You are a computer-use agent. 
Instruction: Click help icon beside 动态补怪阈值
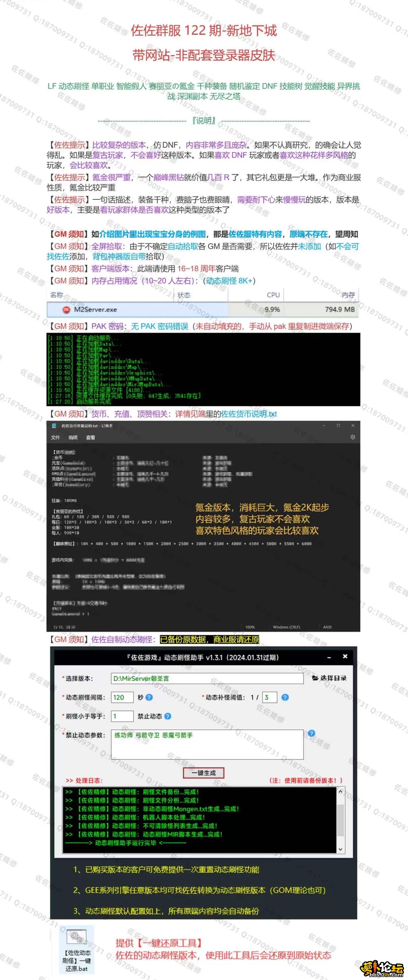(285, 697)
